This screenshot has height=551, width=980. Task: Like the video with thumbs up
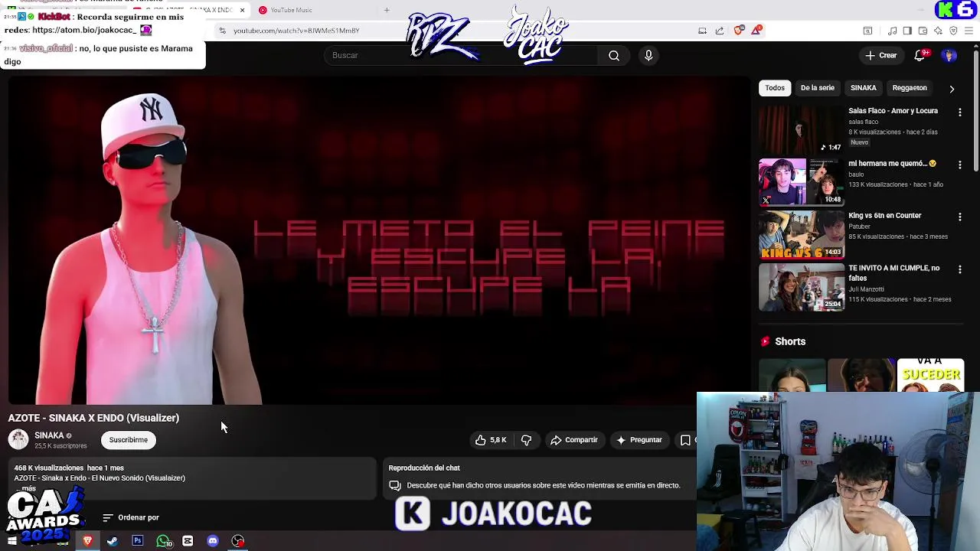(x=491, y=440)
